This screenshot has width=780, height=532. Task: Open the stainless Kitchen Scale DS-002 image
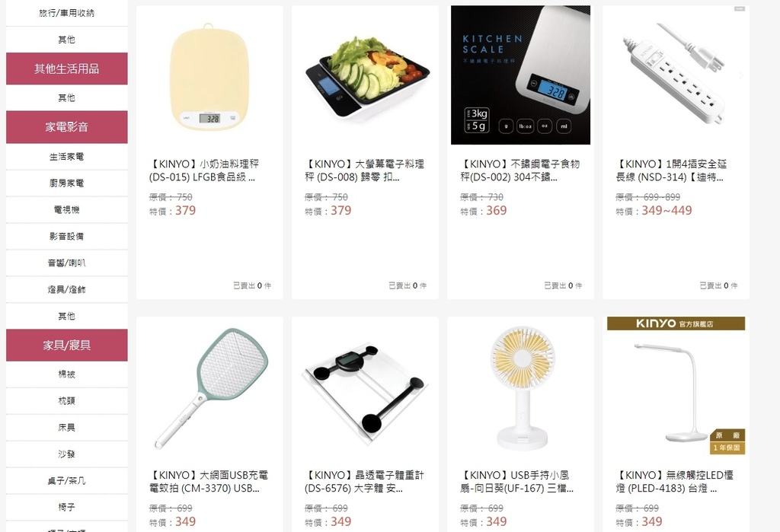pos(520,75)
